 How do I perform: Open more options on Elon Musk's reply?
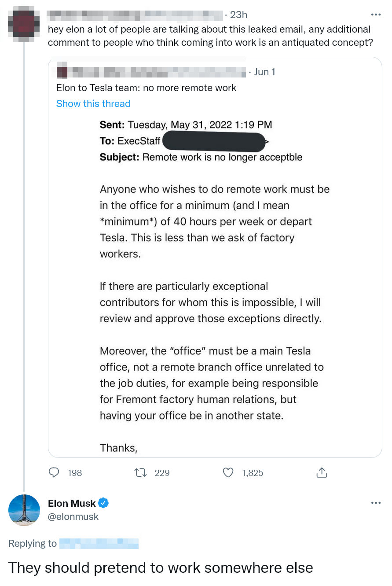click(375, 503)
